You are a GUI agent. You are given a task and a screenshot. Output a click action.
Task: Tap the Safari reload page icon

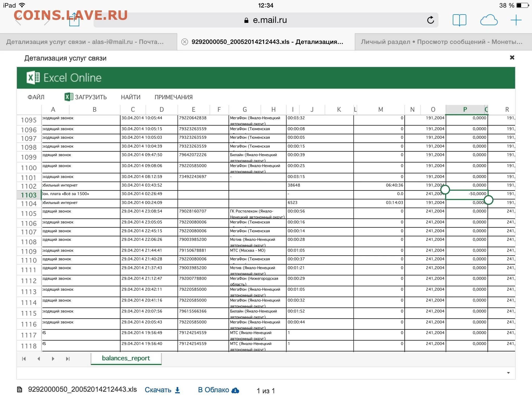pyautogui.click(x=430, y=20)
